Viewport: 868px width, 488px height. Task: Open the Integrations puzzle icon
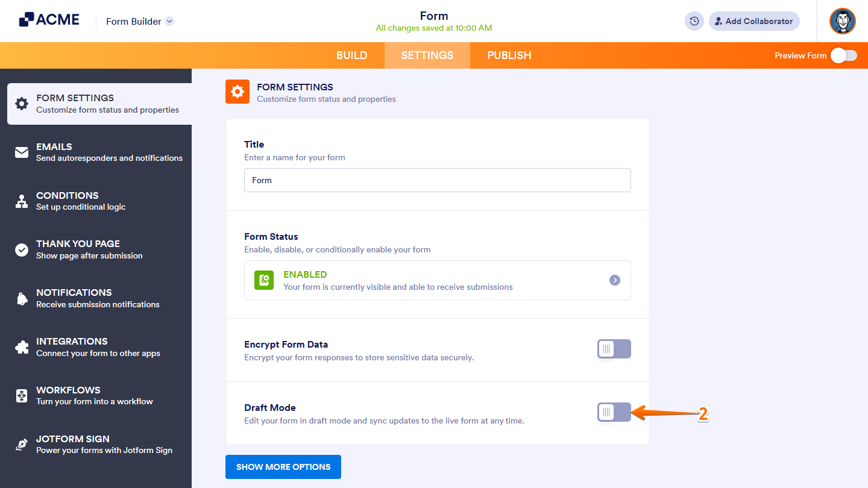pyautogui.click(x=22, y=346)
